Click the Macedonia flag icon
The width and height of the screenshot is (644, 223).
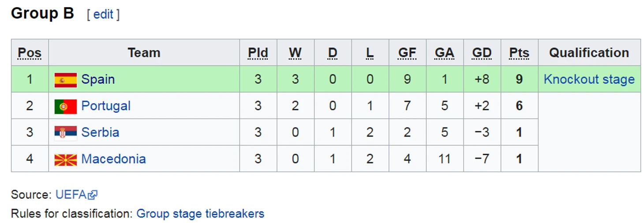[x=65, y=160]
